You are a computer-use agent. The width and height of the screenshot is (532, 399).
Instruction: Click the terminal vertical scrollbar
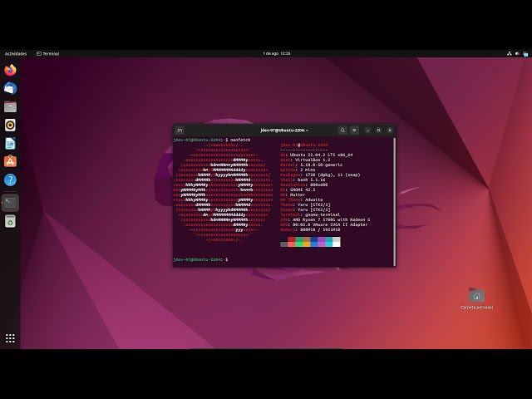[x=395, y=202]
